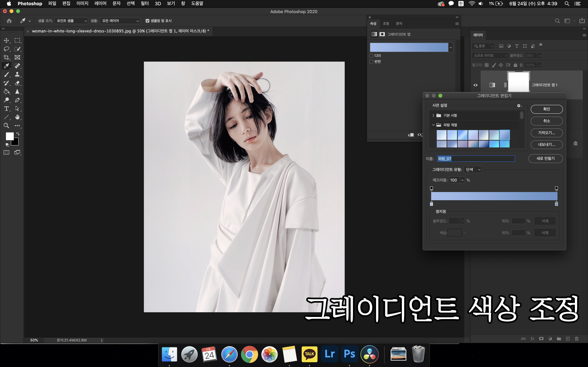Image resolution: width=588 pixels, height=367 pixels.
Task: Select the Crop tool
Action: [x=6, y=57]
